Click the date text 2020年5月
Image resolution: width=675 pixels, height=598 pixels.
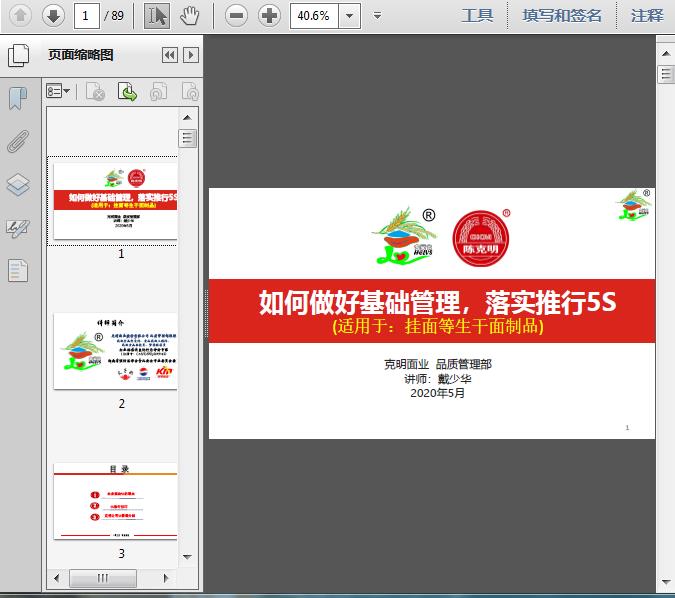[x=438, y=393]
